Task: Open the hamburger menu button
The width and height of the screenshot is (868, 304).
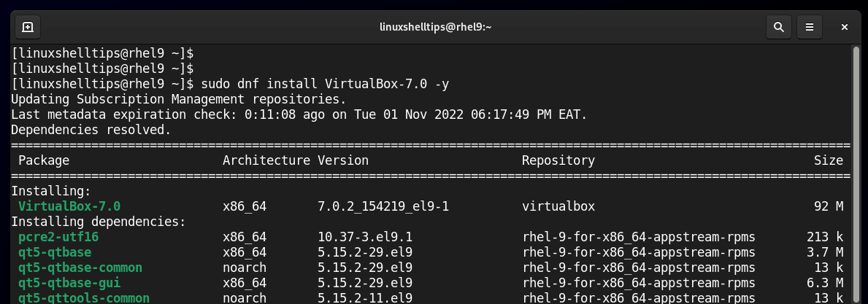Action: pos(809,27)
